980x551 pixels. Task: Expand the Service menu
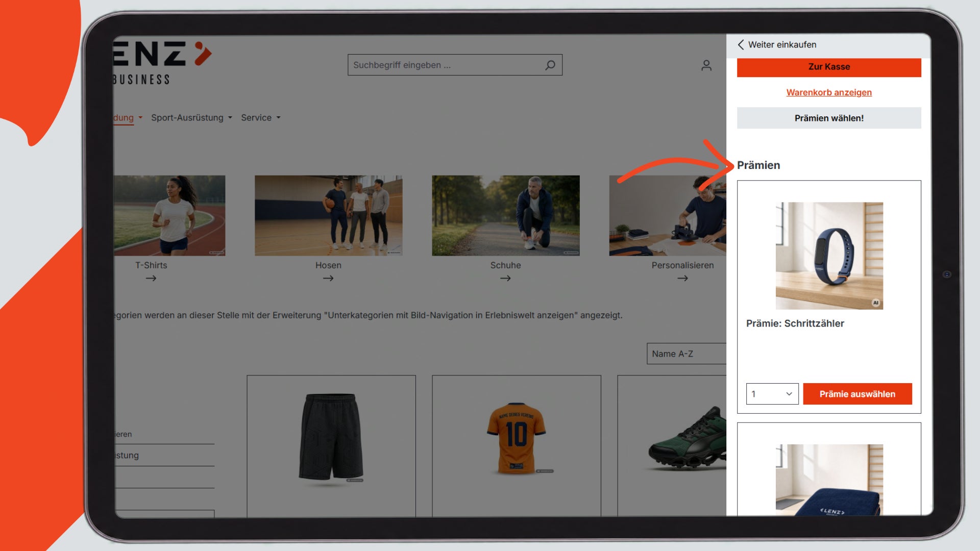[261, 118]
